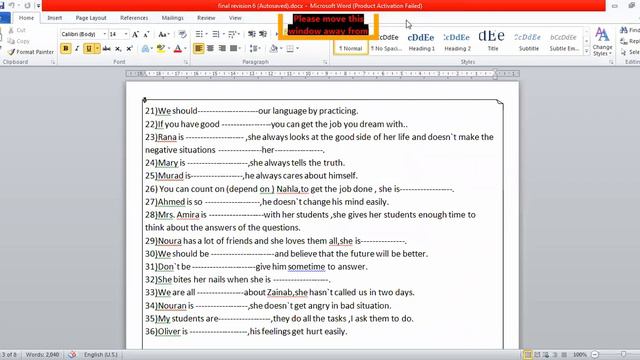
Task: Toggle Strikethrough formatting
Action: [x=107, y=49]
